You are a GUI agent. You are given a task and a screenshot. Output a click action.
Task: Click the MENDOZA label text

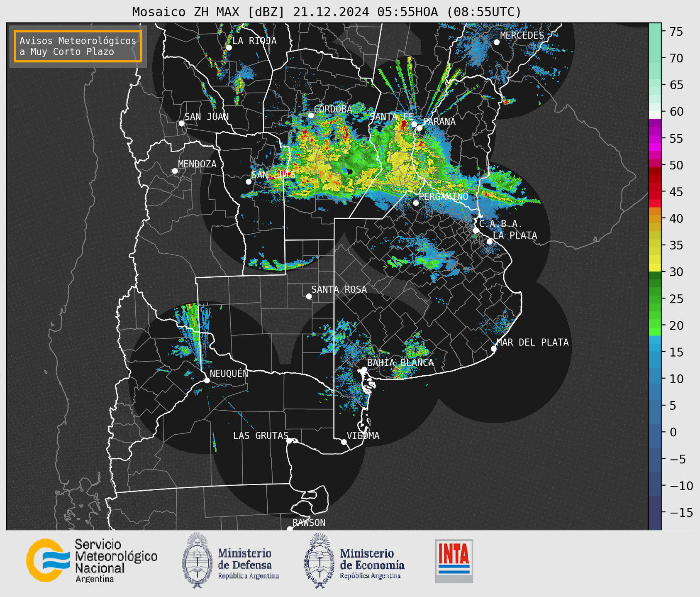click(197, 164)
